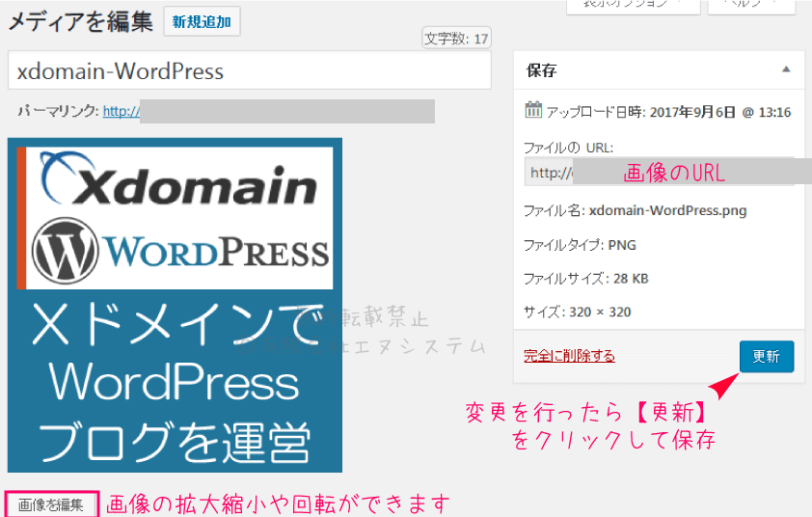812x517 pixels.
Task: Click the サイズ: 320 × 320 text
Action: tap(577, 312)
